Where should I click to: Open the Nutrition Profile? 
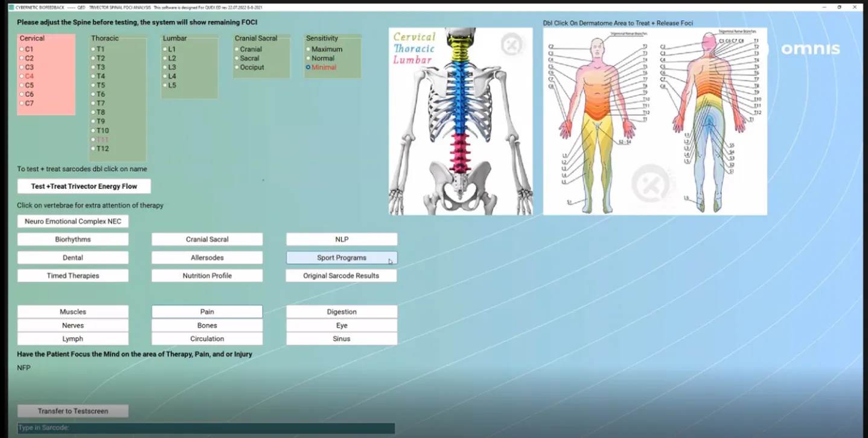pyautogui.click(x=207, y=276)
